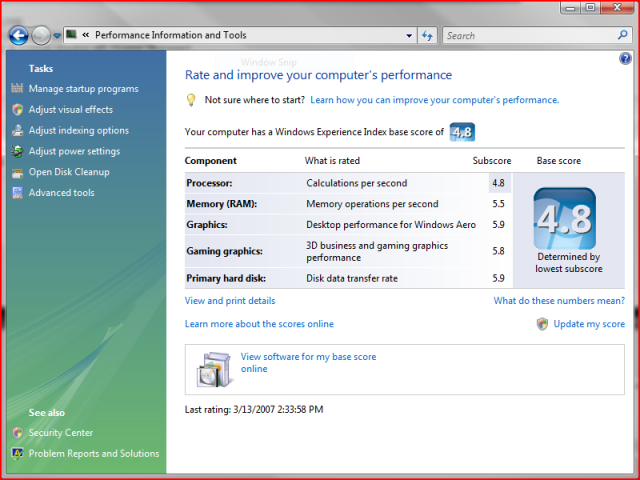The image size is (640, 480).
Task: Open Help via the blue question mark
Action: (625, 59)
